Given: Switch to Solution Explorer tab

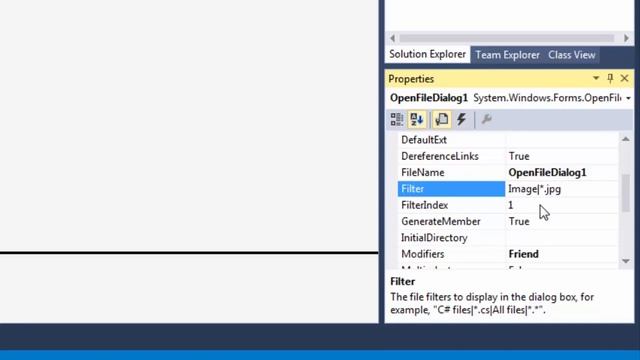Looking at the screenshot, I should (427, 54).
